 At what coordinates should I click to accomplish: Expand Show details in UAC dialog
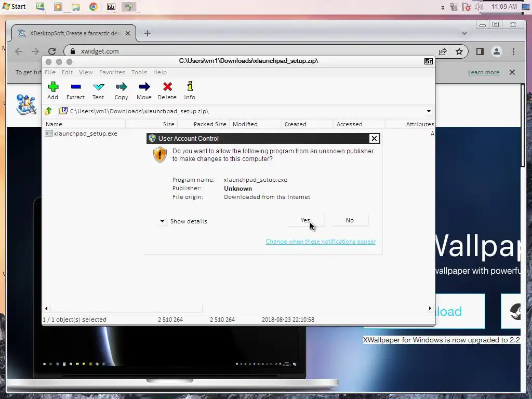[183, 221]
